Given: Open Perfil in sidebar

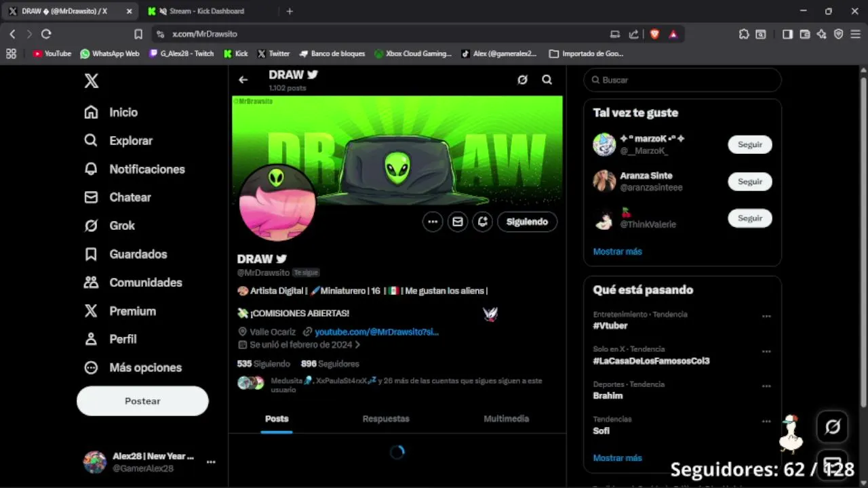Looking at the screenshot, I should coord(110,340).
